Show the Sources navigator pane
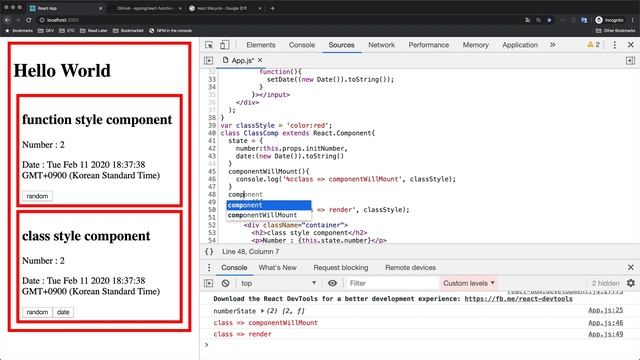 coord(209,60)
